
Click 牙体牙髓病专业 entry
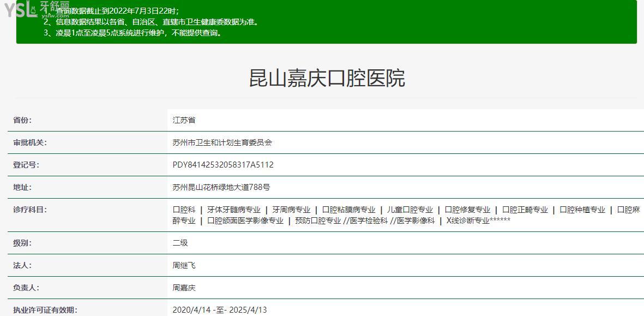click(234, 210)
